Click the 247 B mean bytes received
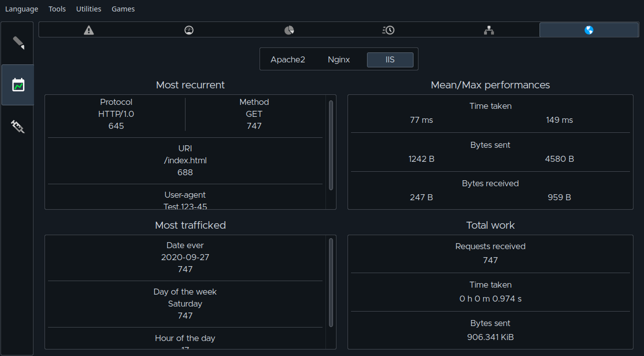 (x=421, y=197)
